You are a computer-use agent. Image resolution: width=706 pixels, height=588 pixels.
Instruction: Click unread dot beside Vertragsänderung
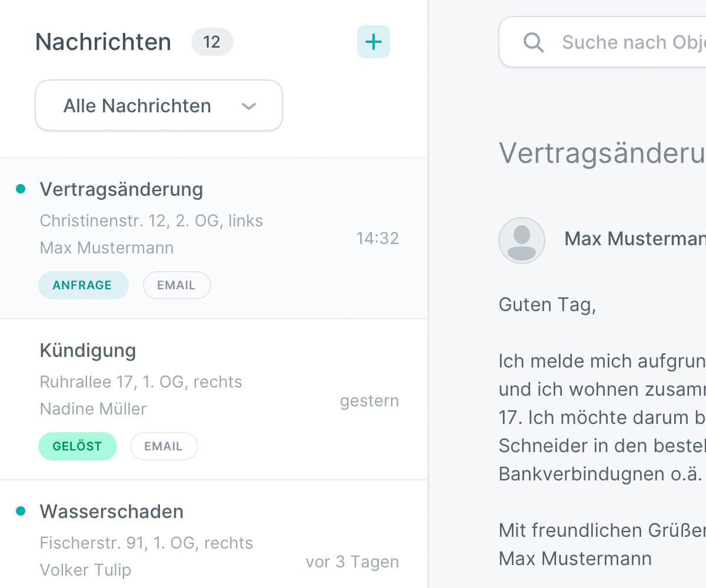[x=21, y=189]
